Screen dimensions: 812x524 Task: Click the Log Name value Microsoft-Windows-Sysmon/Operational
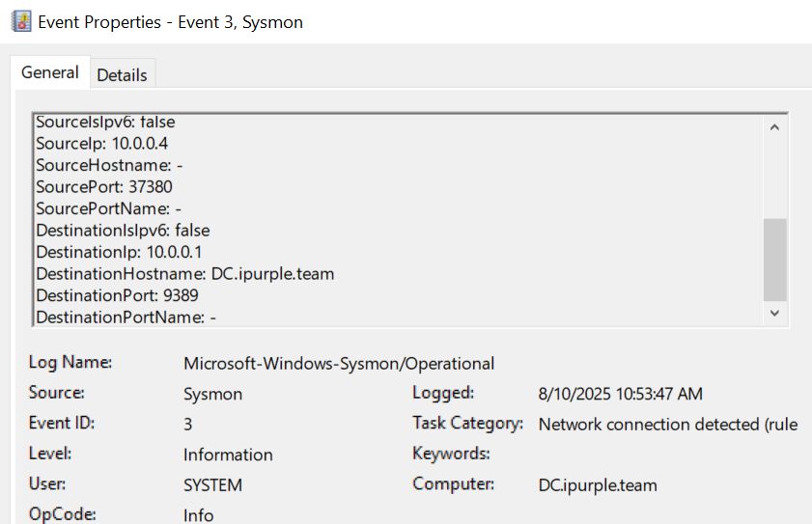point(339,364)
